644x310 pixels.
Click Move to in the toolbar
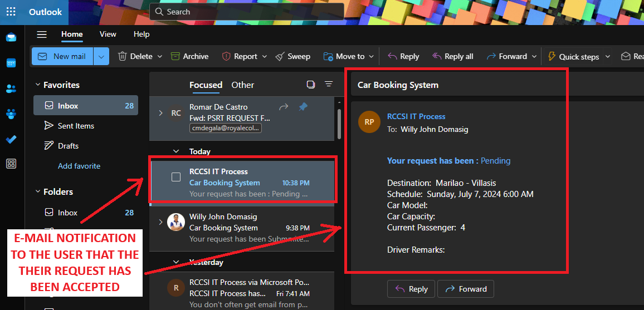coord(344,57)
